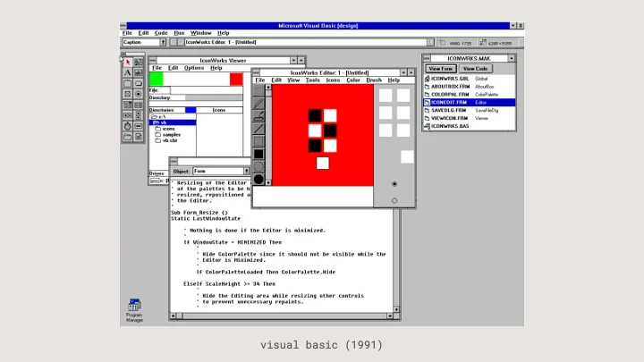Open the Tools menu in IconWorks Editor

click(x=312, y=80)
